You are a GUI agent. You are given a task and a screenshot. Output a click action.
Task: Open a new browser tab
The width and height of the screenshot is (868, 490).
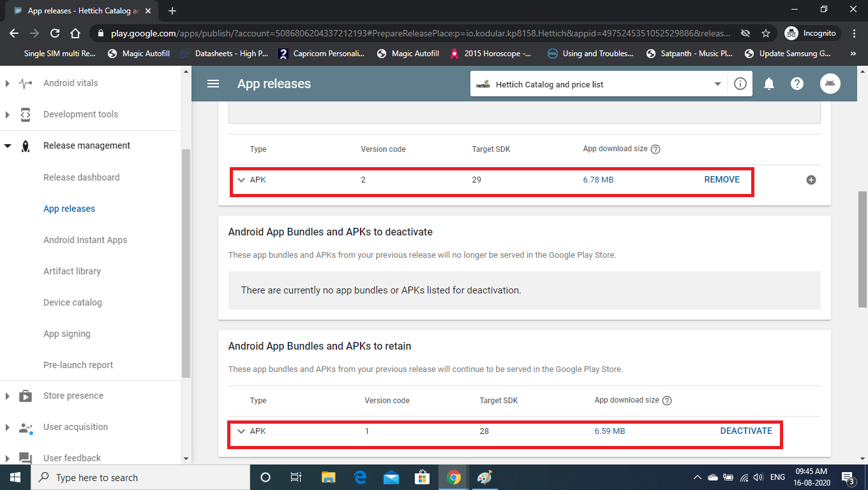(172, 11)
